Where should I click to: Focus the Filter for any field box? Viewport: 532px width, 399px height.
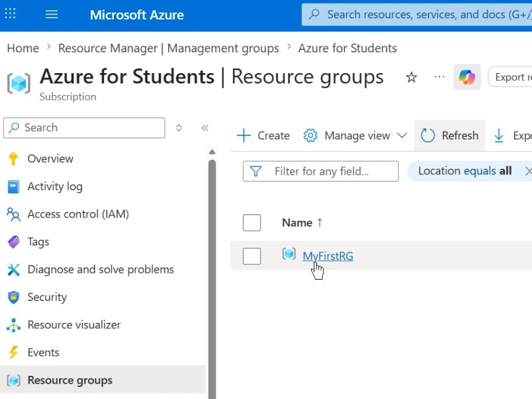pyautogui.click(x=321, y=171)
